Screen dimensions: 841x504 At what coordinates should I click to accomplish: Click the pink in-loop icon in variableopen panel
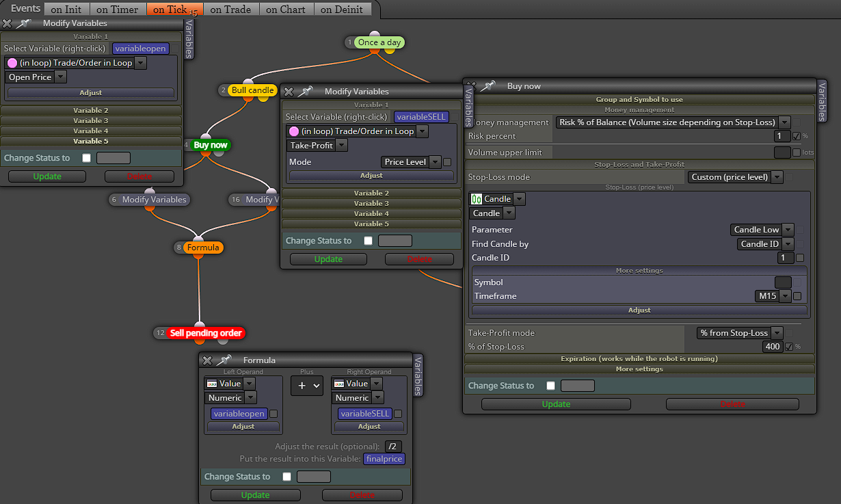(x=12, y=62)
